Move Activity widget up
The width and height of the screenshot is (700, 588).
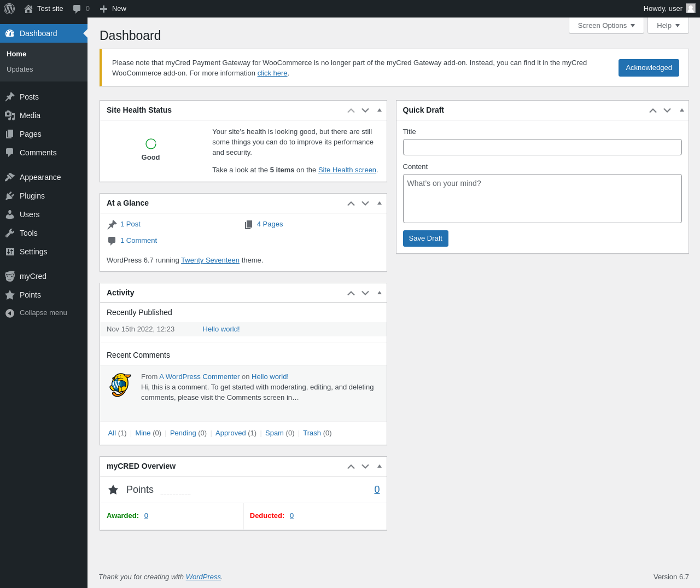click(351, 293)
